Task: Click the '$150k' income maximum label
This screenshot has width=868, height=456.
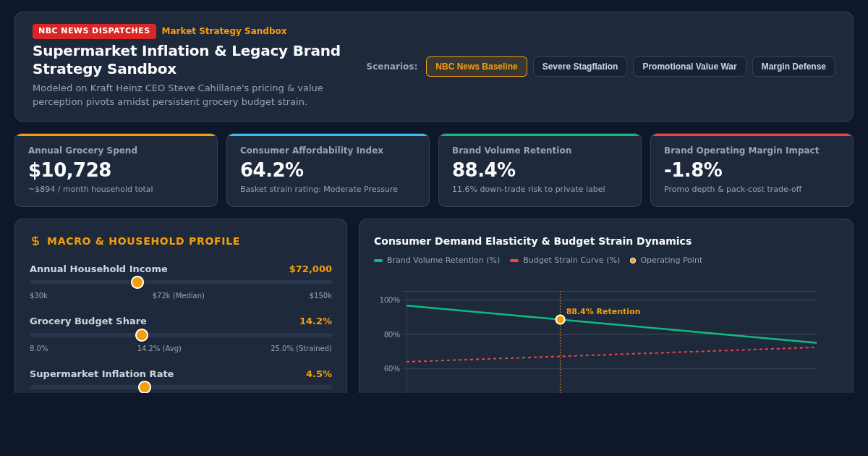Action: [x=320, y=296]
